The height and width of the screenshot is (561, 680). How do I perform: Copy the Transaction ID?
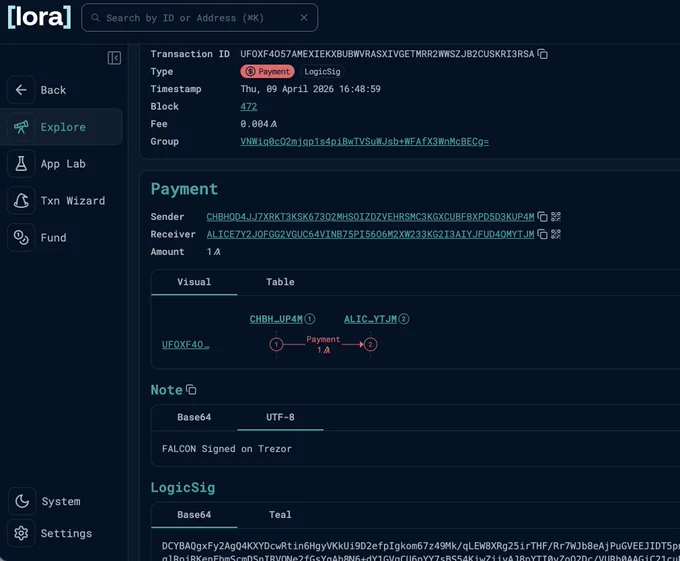(543, 54)
